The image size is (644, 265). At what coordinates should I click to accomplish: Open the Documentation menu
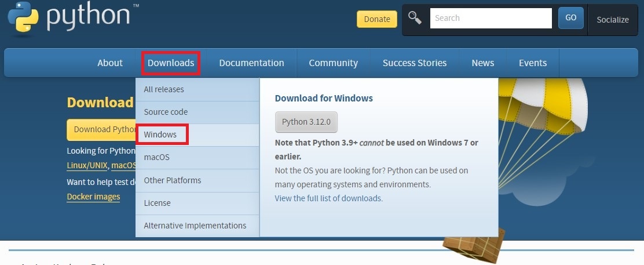tap(251, 63)
